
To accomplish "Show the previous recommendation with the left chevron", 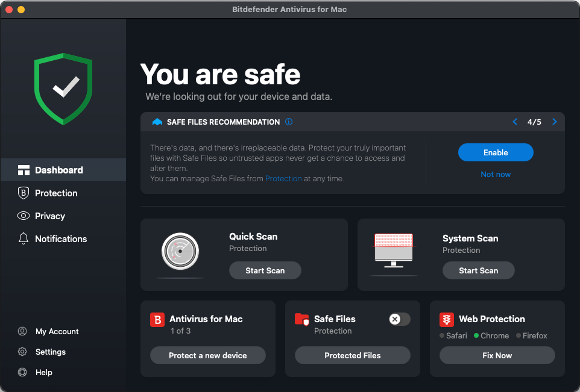I will [515, 122].
